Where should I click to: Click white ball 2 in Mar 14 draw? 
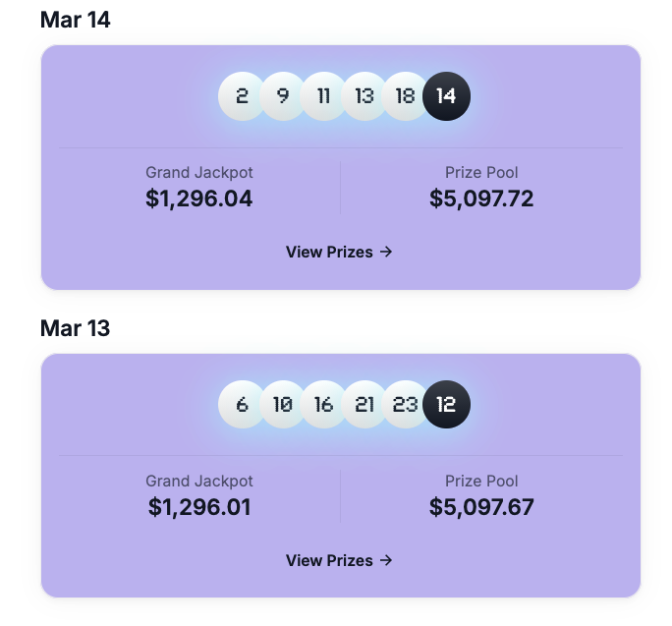(242, 96)
